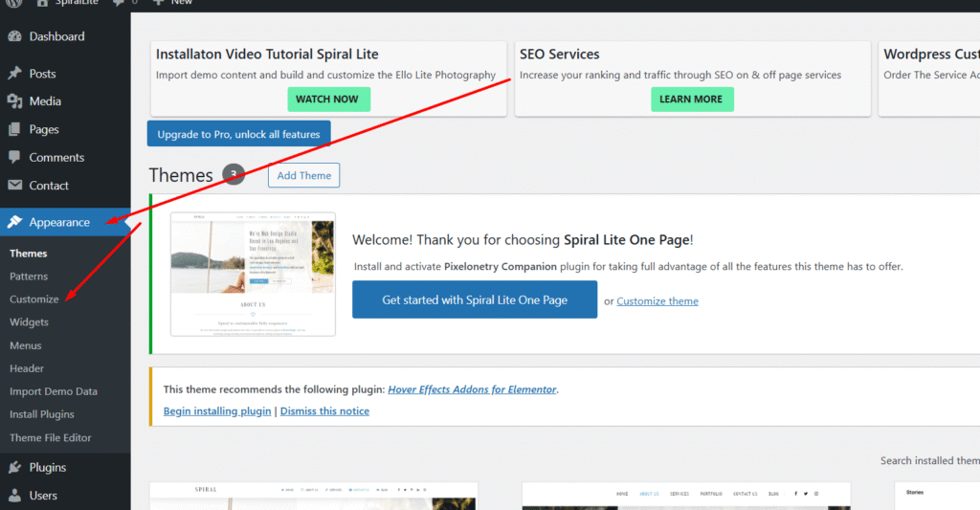Click the Users person icon
Image resolution: width=980 pixels, height=510 pixels.
click(x=15, y=496)
